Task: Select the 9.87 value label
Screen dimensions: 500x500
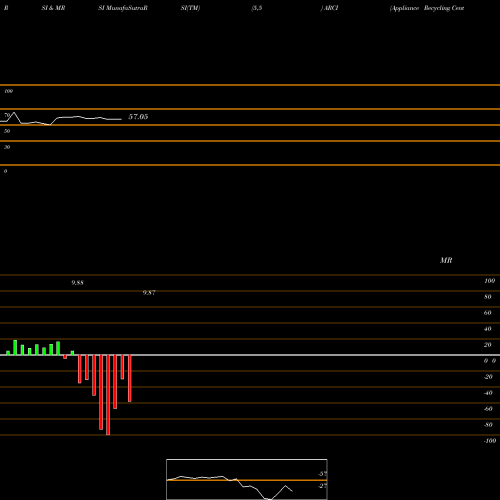Action: [x=149, y=293]
